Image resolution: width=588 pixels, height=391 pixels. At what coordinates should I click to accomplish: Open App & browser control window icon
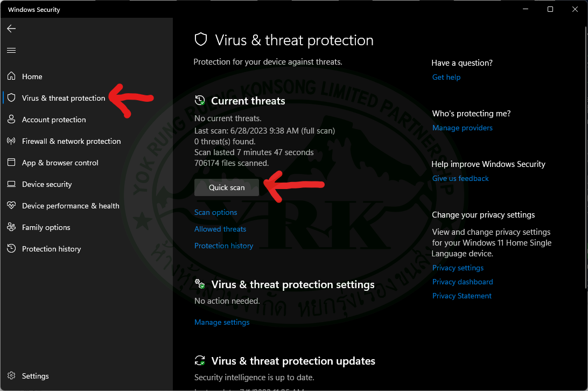pyautogui.click(x=11, y=163)
